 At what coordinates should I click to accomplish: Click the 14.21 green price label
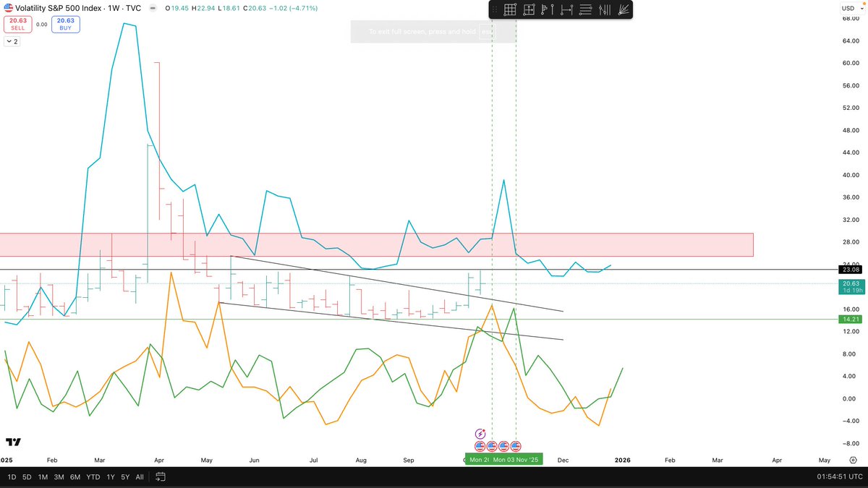(848, 319)
